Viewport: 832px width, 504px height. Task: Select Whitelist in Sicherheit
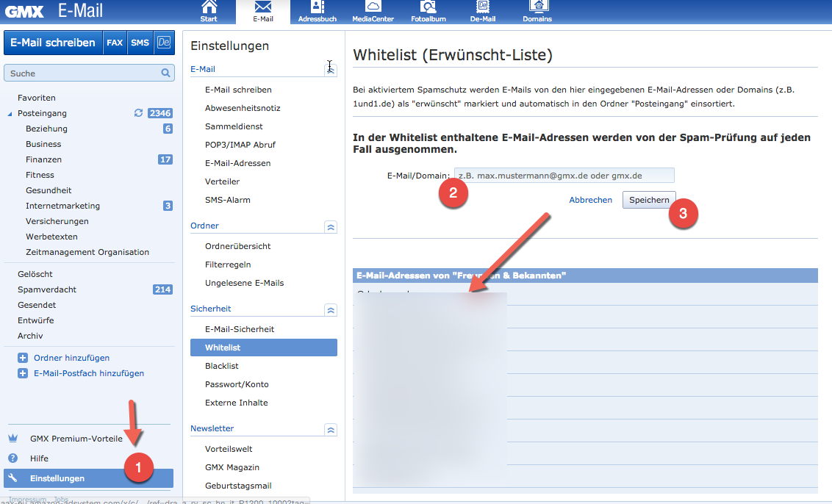[264, 348]
